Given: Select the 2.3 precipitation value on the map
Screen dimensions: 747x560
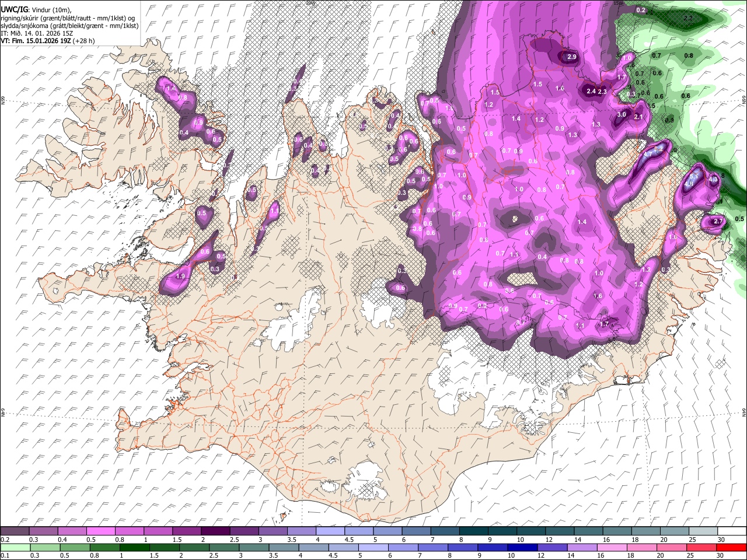Looking at the screenshot, I should coord(603,92).
